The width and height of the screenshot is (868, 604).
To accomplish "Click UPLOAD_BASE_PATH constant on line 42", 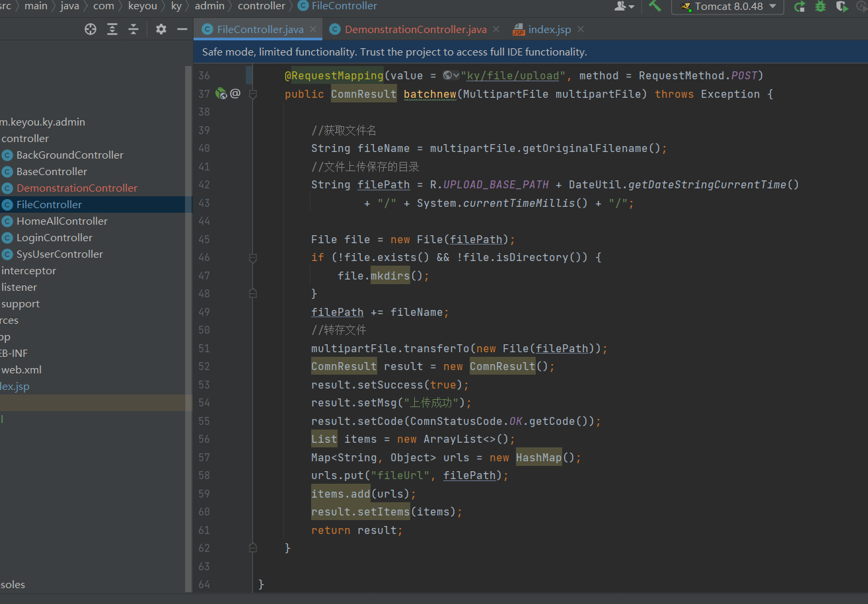I will (496, 184).
